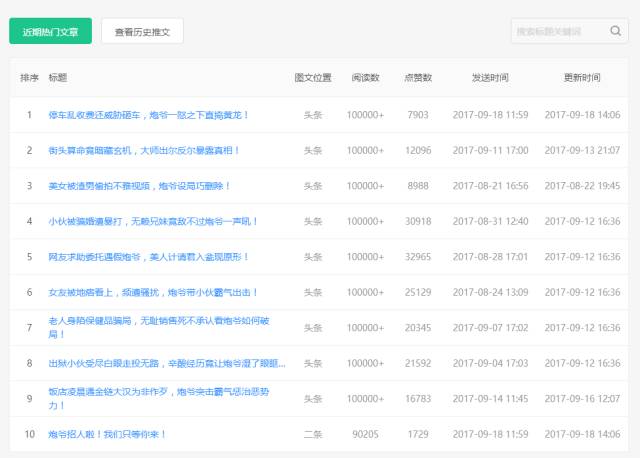Open article '出狱小伙受尽白眼走投无路'
Screen dimensions: 640x458
pyautogui.click(x=167, y=363)
